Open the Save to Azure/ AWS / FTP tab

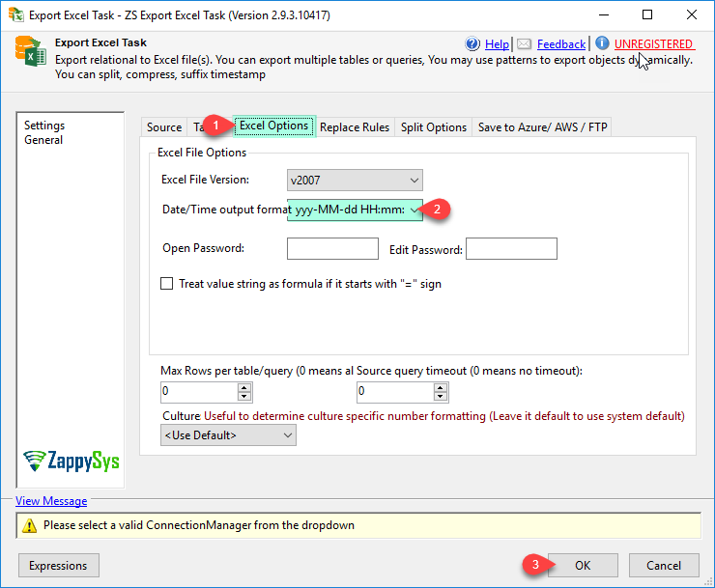point(543,127)
